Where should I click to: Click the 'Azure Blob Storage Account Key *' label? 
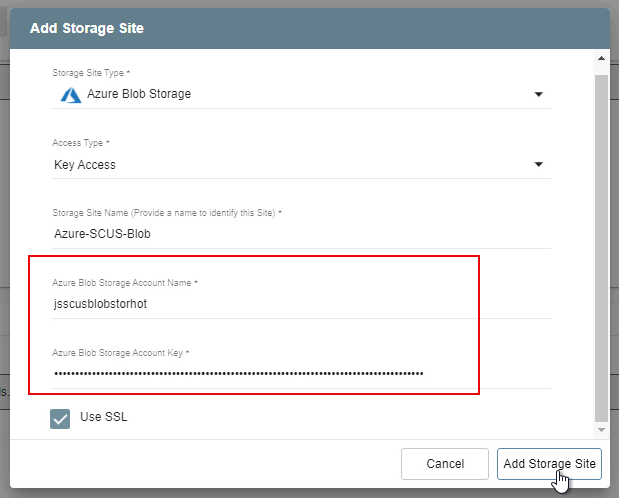[121, 353]
